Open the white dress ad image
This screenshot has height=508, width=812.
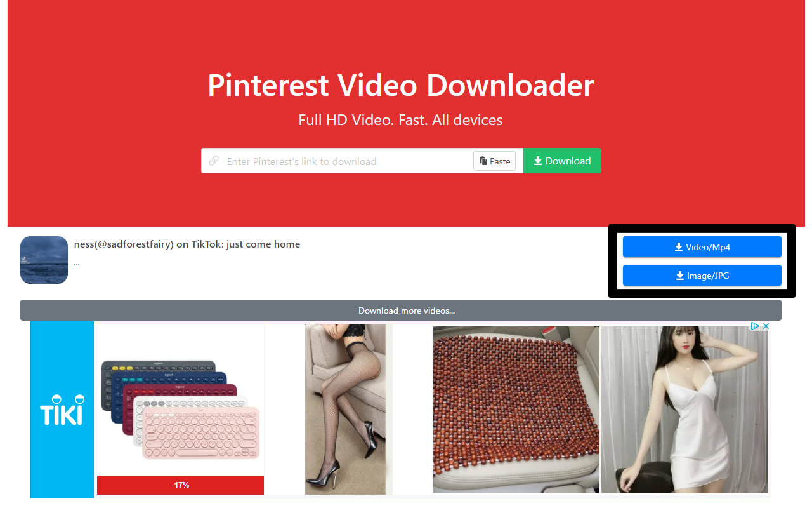(684, 410)
